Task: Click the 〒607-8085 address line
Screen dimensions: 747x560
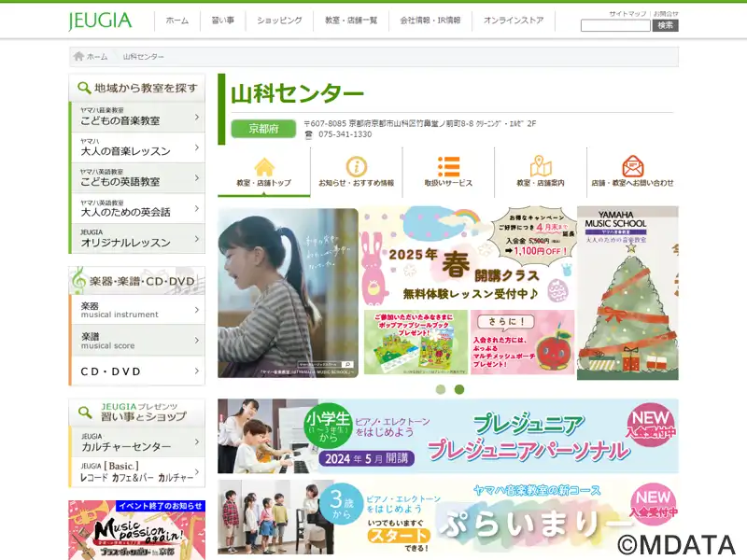Action: click(420, 124)
